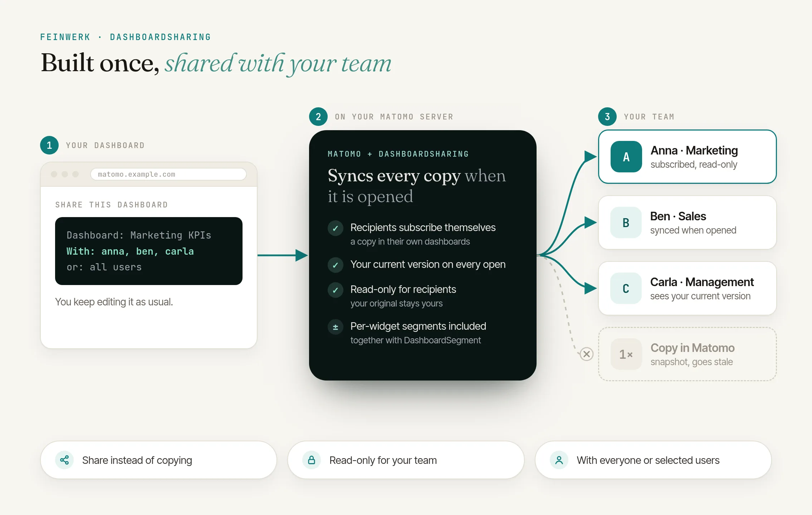Click the 'SHARE THIS DASHBOARD' heading
This screenshot has width=812, height=515.
pyautogui.click(x=112, y=205)
